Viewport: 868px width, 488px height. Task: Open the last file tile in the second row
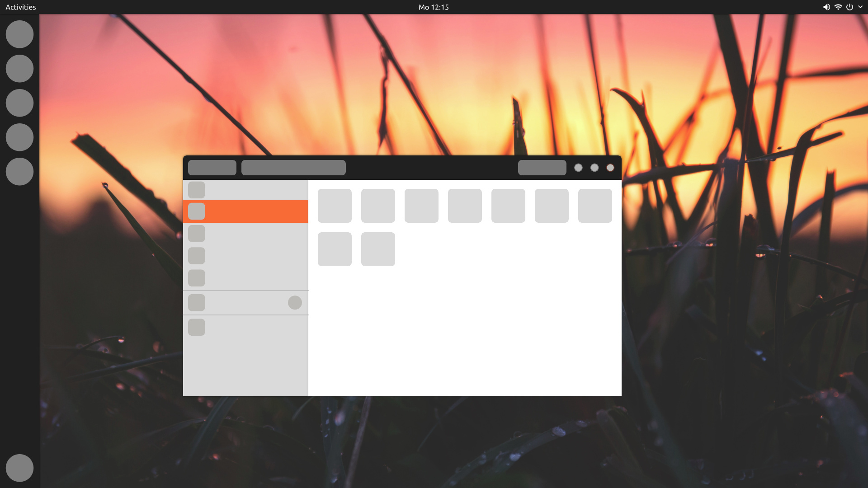[x=378, y=249]
